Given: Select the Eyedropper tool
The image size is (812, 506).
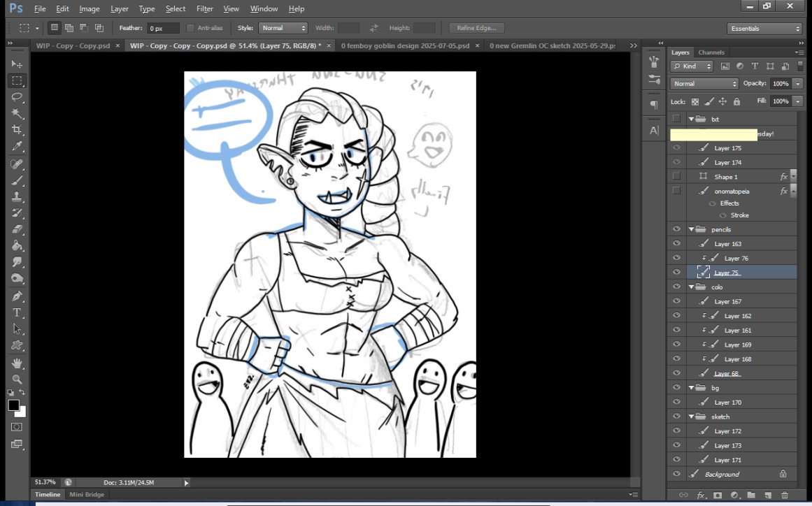Looking at the screenshot, I should 17,147.
